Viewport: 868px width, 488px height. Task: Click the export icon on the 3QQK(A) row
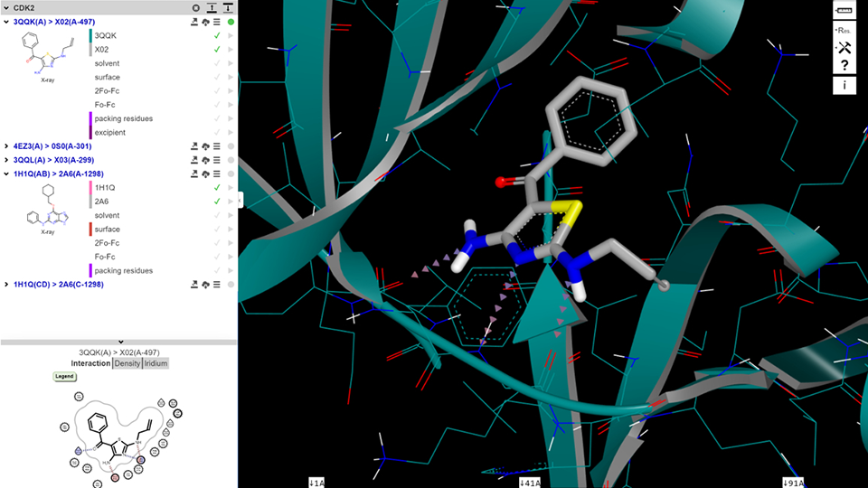(x=194, y=22)
